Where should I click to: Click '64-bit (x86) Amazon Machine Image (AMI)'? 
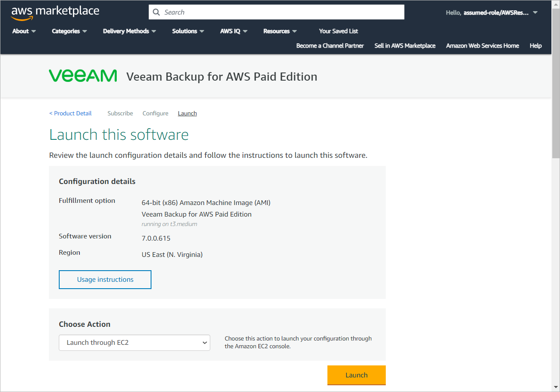tap(206, 203)
